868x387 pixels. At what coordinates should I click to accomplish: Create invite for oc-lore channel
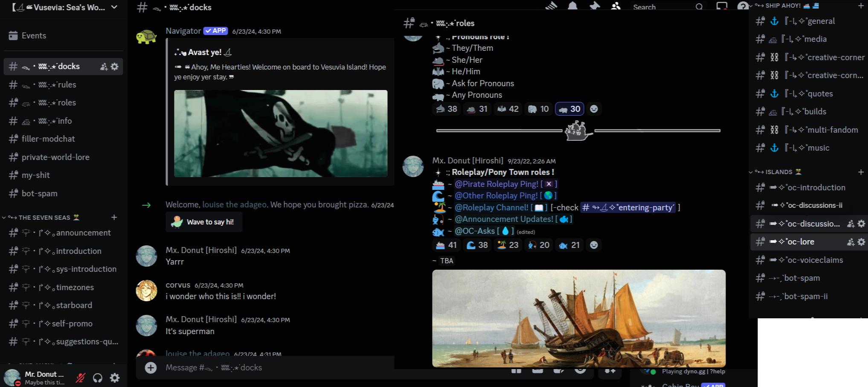(x=851, y=242)
